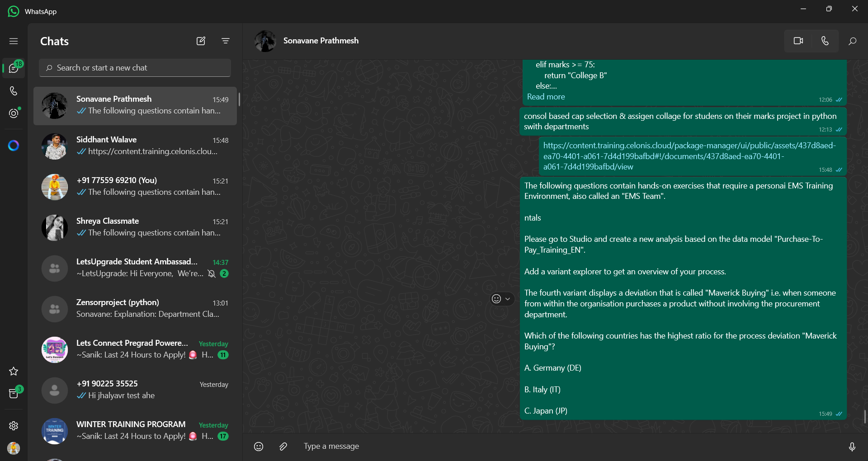Expand message with Read more link

click(546, 97)
